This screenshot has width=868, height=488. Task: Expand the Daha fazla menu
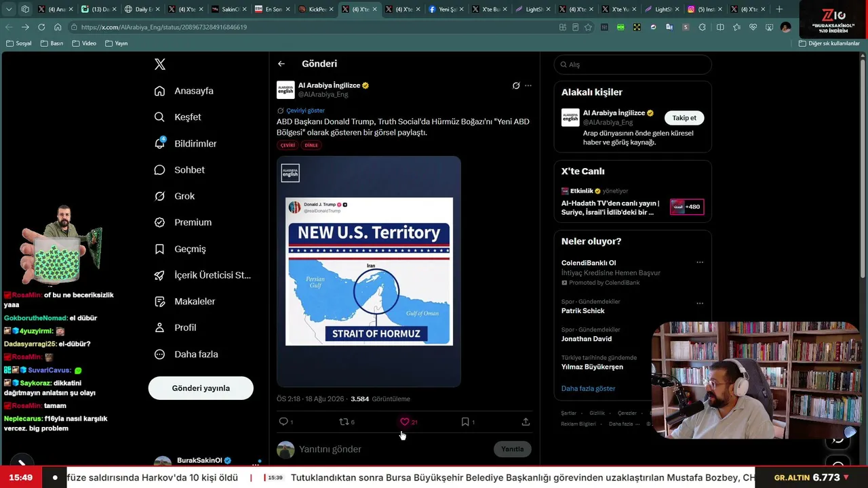186,354
